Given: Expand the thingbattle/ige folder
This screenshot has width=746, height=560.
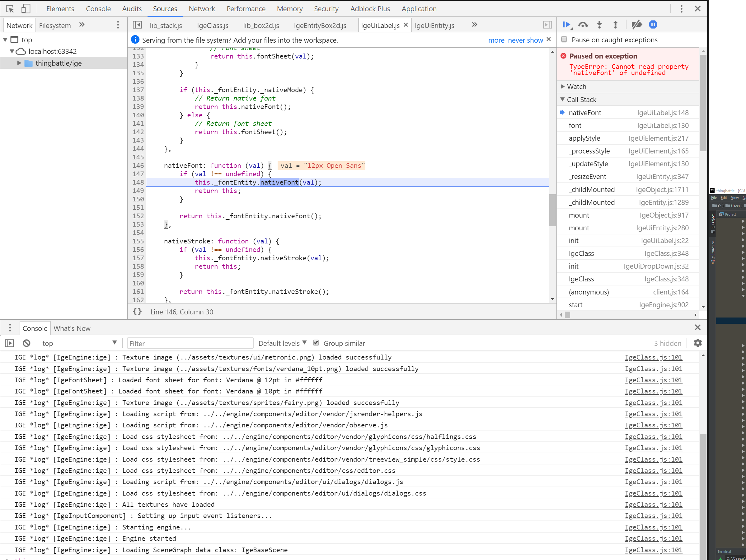Looking at the screenshot, I should [x=19, y=63].
